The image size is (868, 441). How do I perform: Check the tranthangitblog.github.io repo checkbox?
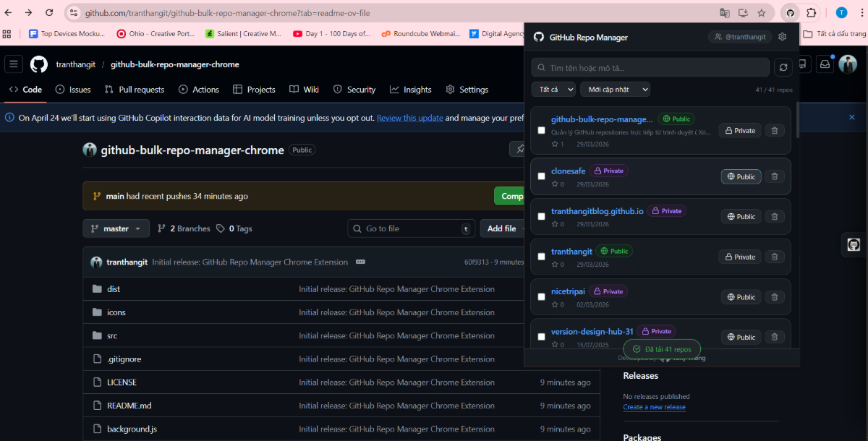[541, 216]
